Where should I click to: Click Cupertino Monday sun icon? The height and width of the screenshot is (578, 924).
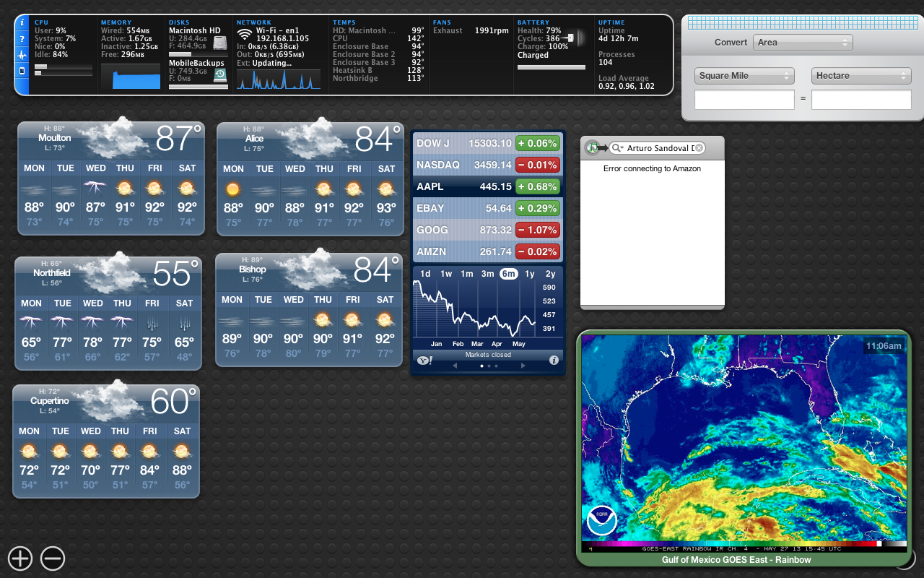click(x=29, y=452)
